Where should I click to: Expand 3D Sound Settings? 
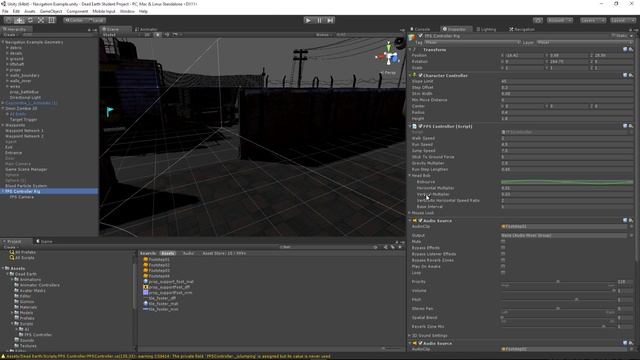pos(410,336)
